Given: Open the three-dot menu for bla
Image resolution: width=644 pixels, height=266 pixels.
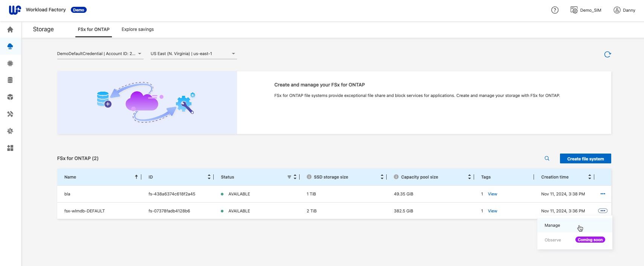Looking at the screenshot, I should point(603,194).
